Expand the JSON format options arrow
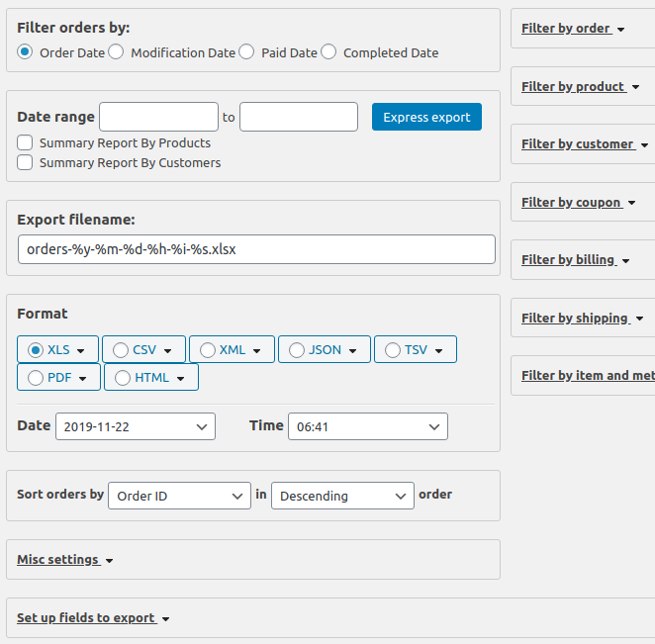This screenshot has width=655, height=644. [x=354, y=350]
